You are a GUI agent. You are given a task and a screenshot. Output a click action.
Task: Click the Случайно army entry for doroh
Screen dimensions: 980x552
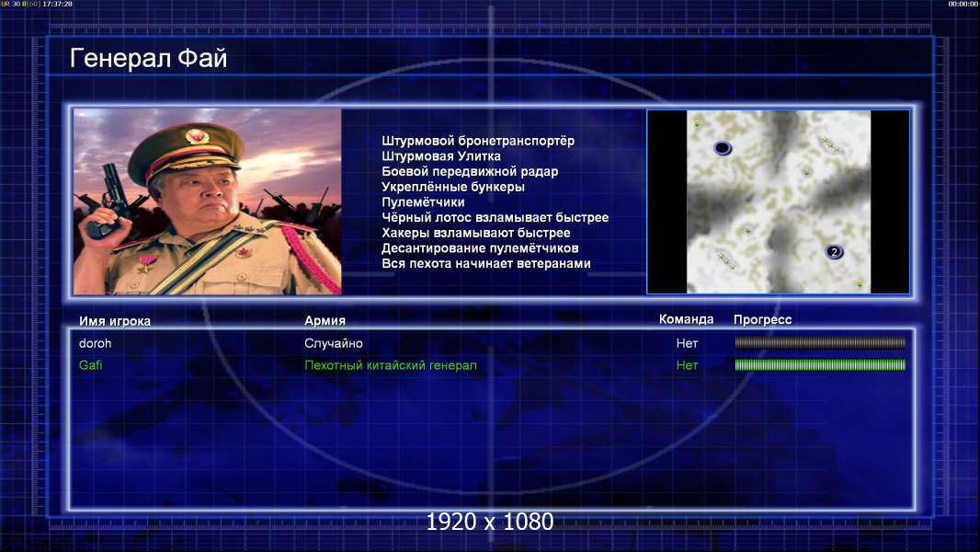[333, 343]
